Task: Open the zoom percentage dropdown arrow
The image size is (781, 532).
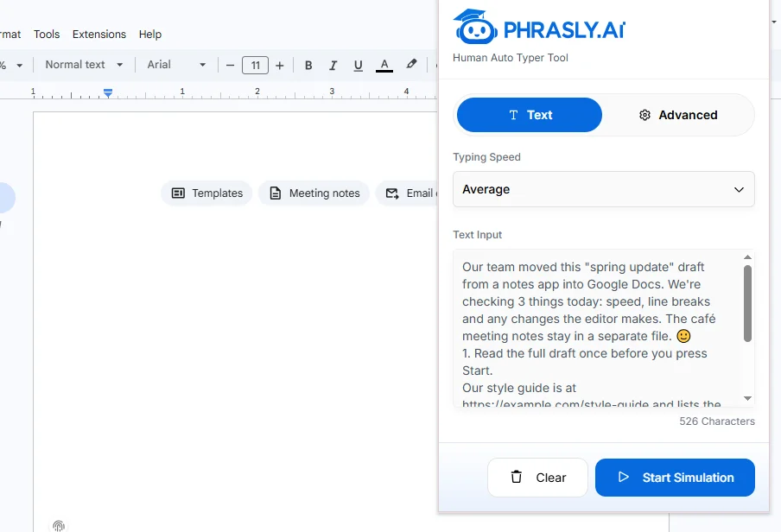Action: (x=19, y=66)
